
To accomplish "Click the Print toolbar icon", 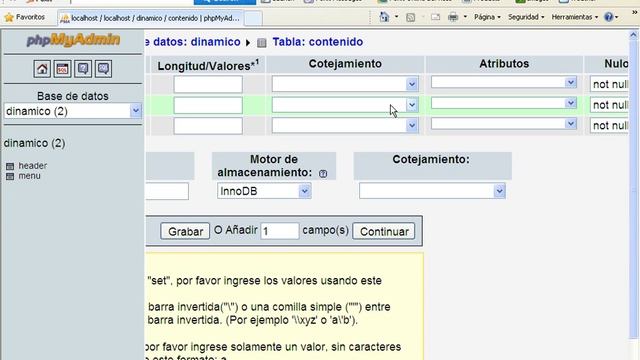I will 453,17.
